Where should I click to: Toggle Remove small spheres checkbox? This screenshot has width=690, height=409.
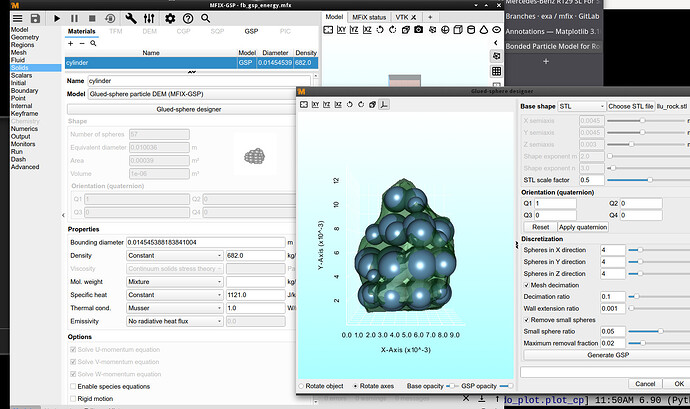pos(525,319)
